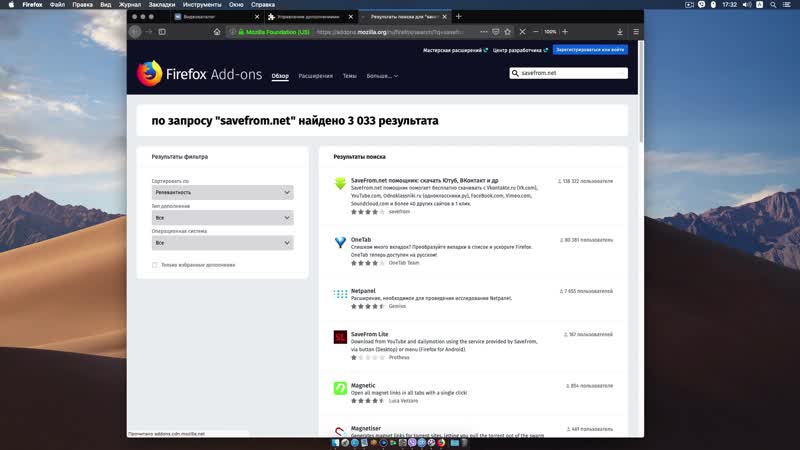Zoom in with the plus icon
This screenshot has height=450, width=800.
(565, 32)
